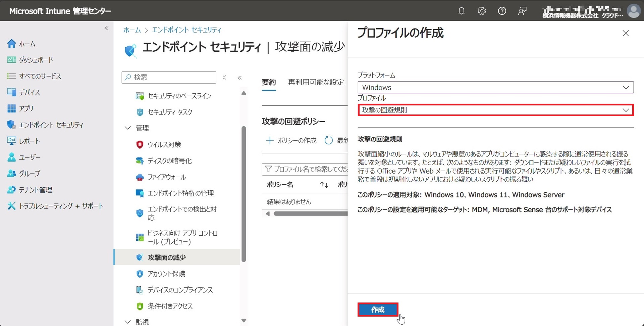Viewport: 644px width, 326px height.
Task: Click the submenu vertical scrollbar thumb
Action: 244,194
